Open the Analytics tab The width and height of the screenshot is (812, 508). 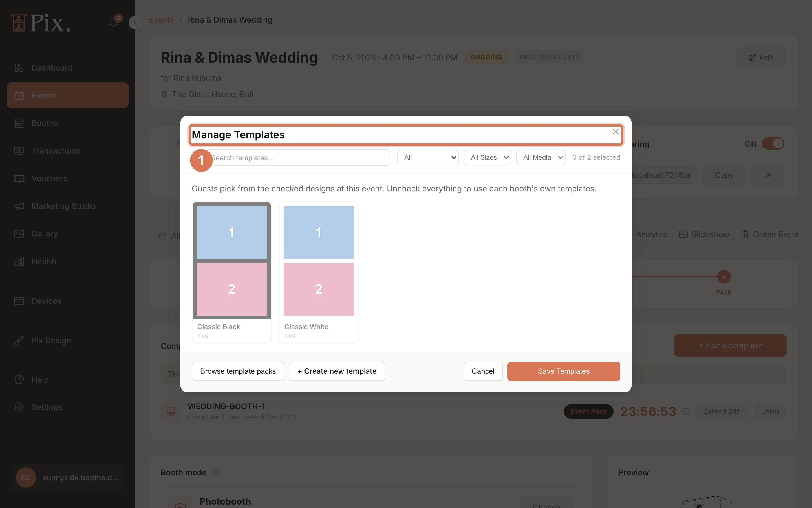click(x=651, y=235)
